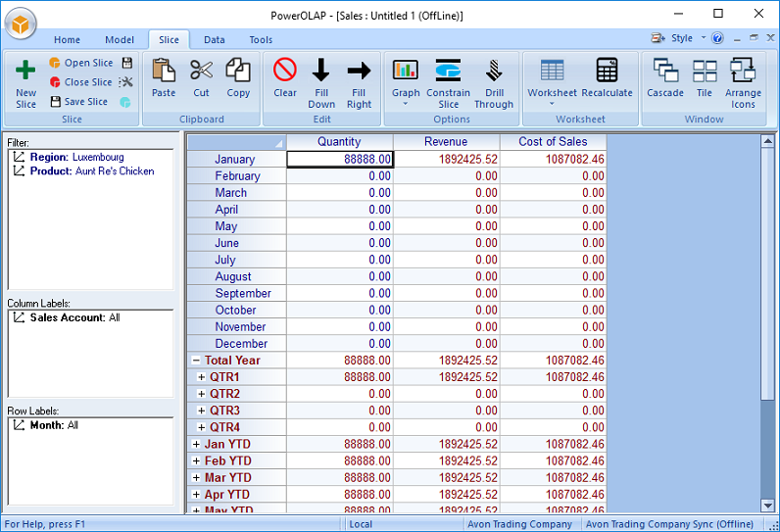This screenshot has height=532, width=780.
Task: Collapse the Total Year row
Action: pos(197,361)
